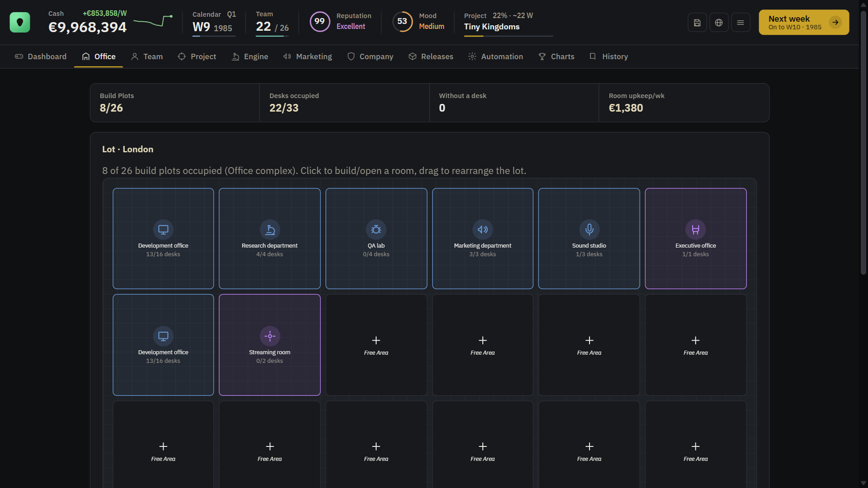868x488 pixels.
Task: Go to the Automation tab
Action: (x=496, y=56)
